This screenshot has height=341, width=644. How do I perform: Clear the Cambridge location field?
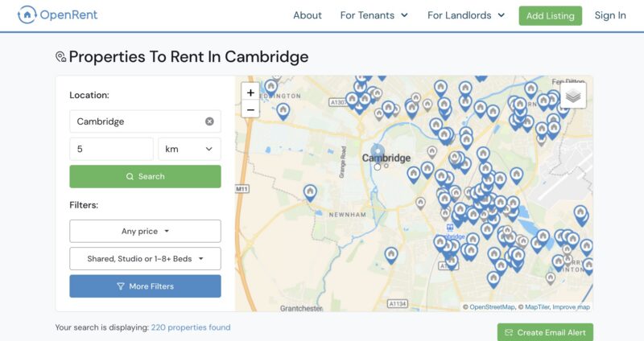click(x=209, y=121)
